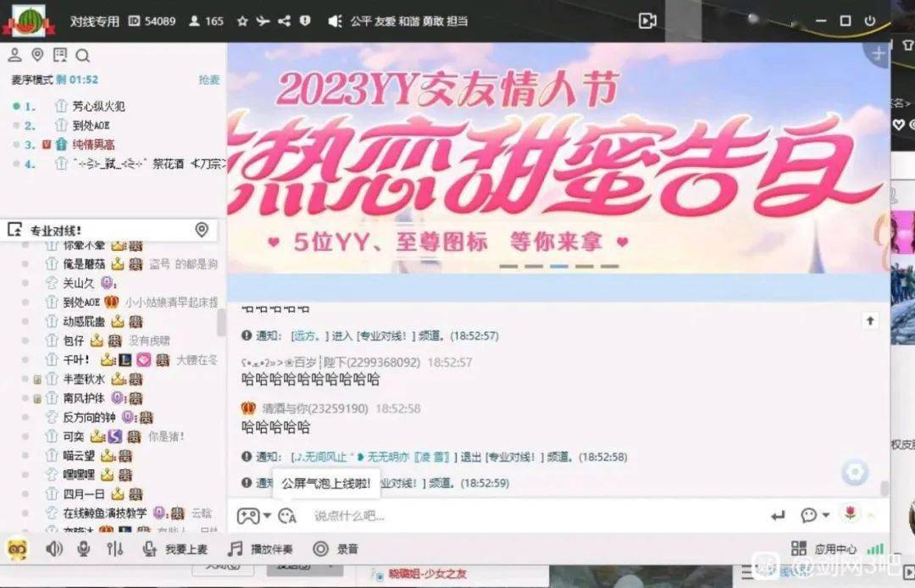
Task: Click the location pin under title bar
Action: pos(37,55)
